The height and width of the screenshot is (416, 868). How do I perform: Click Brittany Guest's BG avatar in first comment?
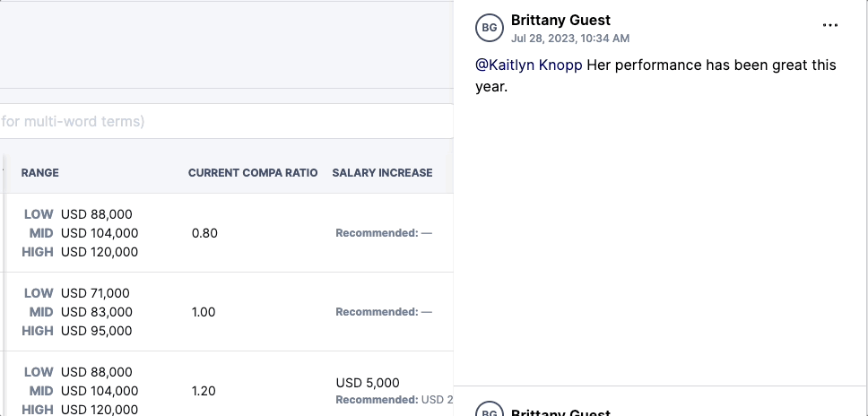(490, 28)
